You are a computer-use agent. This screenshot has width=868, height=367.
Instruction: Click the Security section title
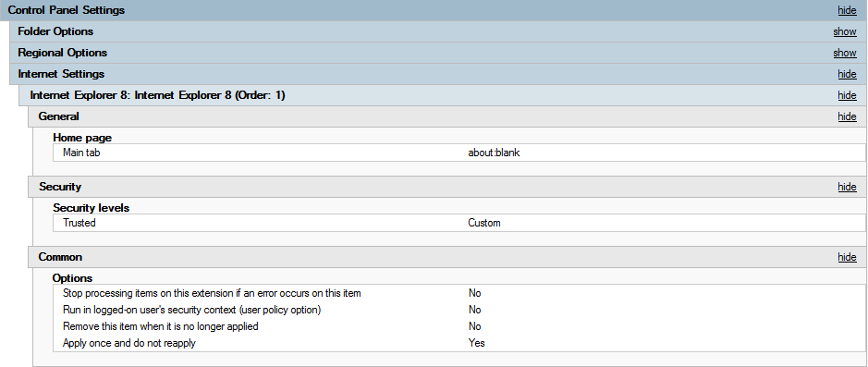pyautogui.click(x=60, y=187)
